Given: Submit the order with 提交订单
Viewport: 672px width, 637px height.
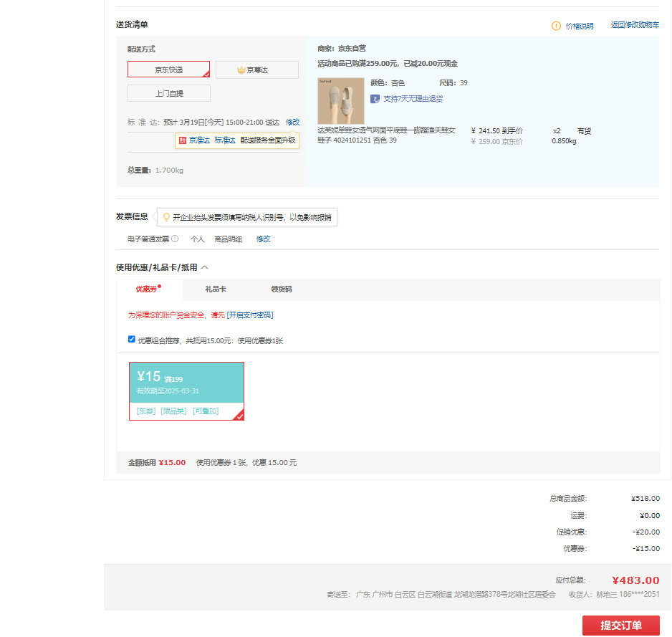Looking at the screenshot, I should click(x=620, y=626).
